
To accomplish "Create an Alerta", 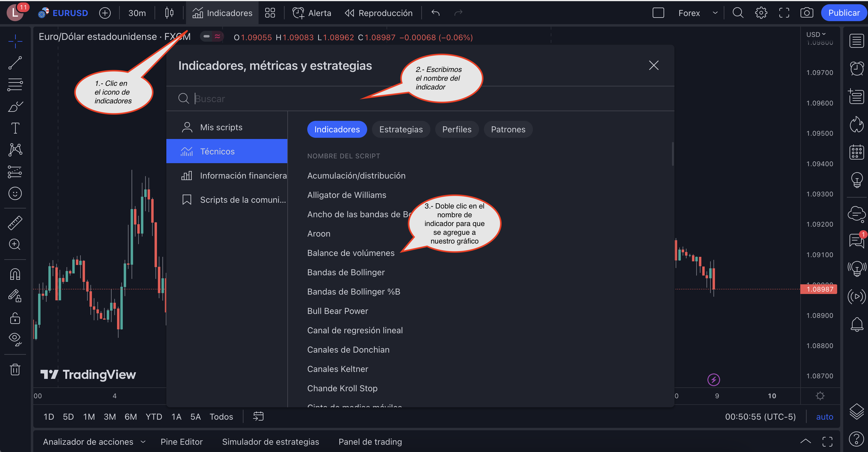I will coord(312,13).
